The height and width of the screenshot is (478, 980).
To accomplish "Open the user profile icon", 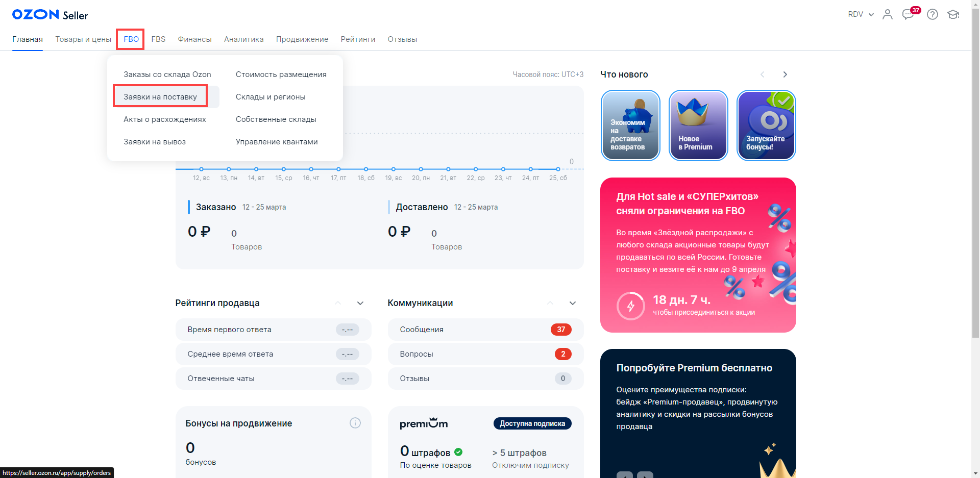I will coord(888,14).
